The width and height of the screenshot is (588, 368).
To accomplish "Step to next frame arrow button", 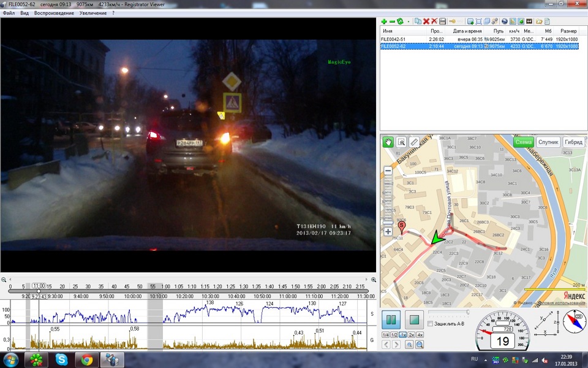I will (x=396, y=344).
